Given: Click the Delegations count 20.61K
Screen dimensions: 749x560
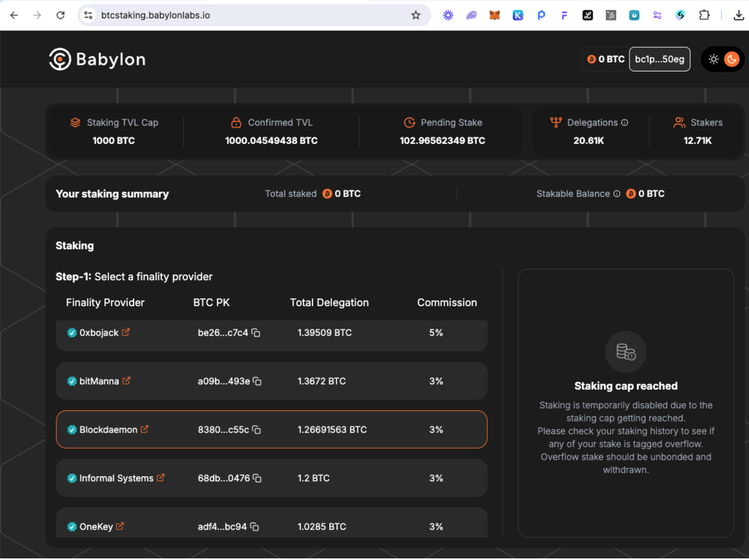Looking at the screenshot, I should (589, 141).
